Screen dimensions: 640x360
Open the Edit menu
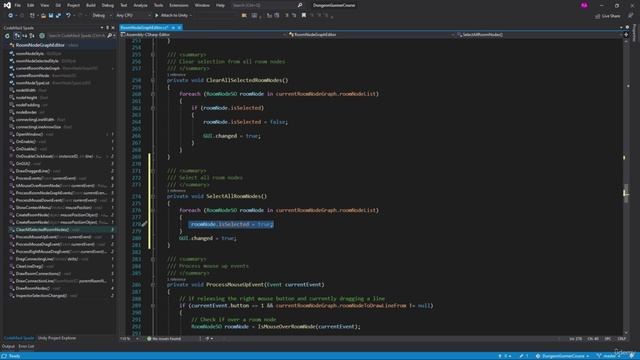click(x=31, y=5)
